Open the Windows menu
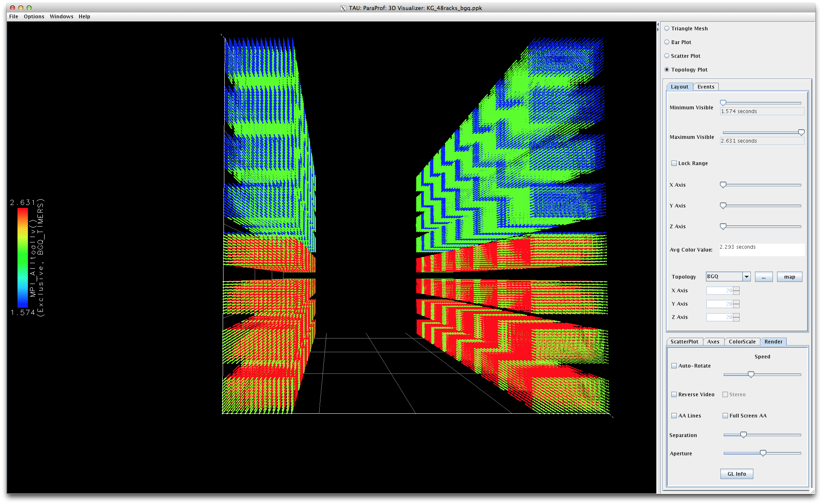Image resolution: width=822 pixels, height=504 pixels. point(61,17)
